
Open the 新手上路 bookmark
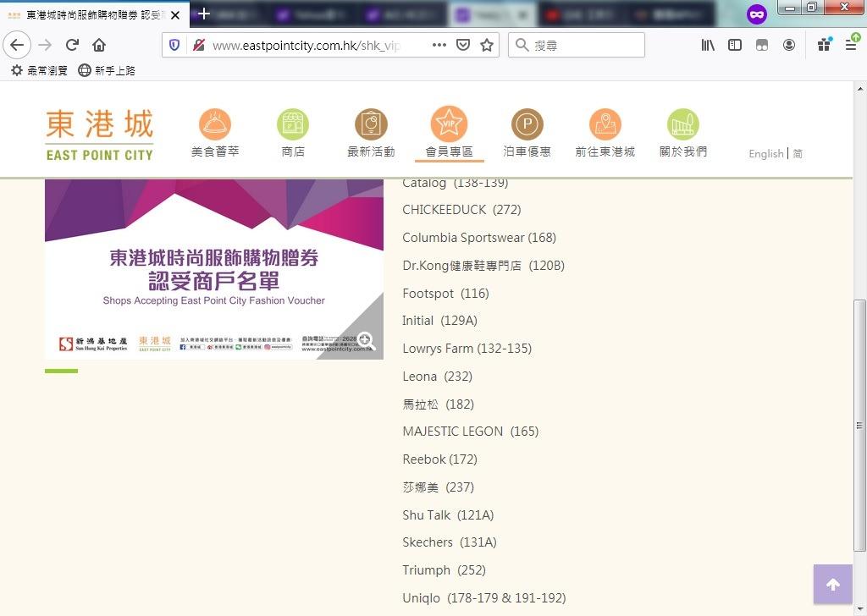[107, 71]
